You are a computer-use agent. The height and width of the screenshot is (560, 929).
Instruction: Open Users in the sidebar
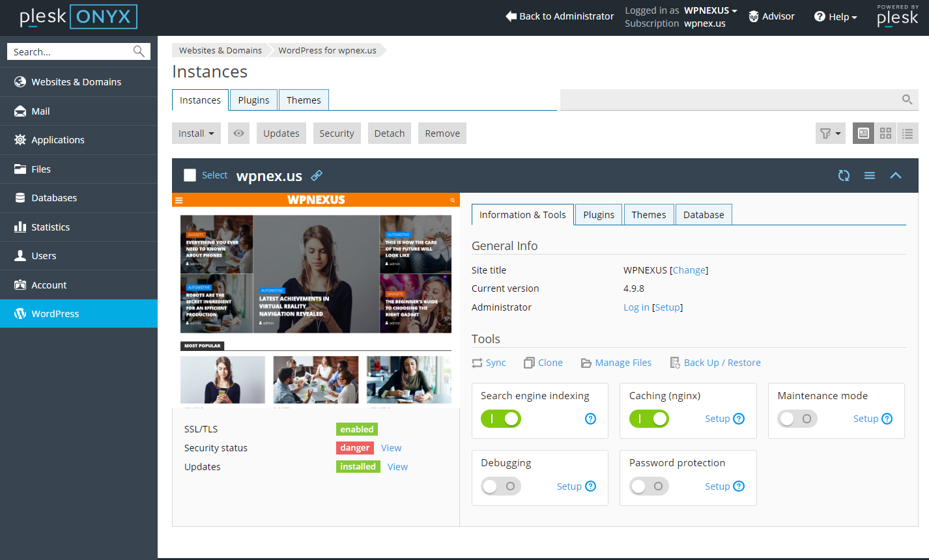(x=79, y=256)
